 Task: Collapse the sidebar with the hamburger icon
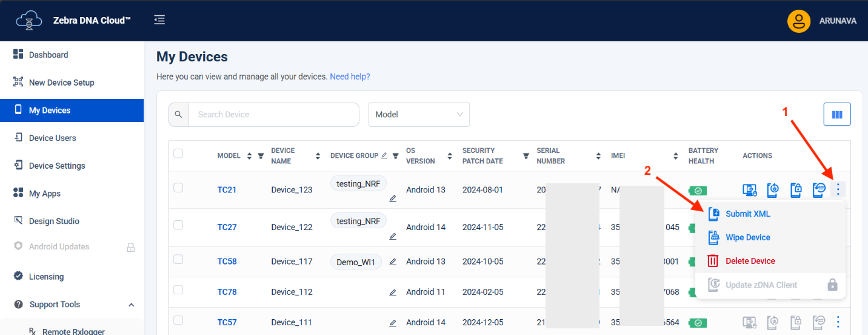159,20
